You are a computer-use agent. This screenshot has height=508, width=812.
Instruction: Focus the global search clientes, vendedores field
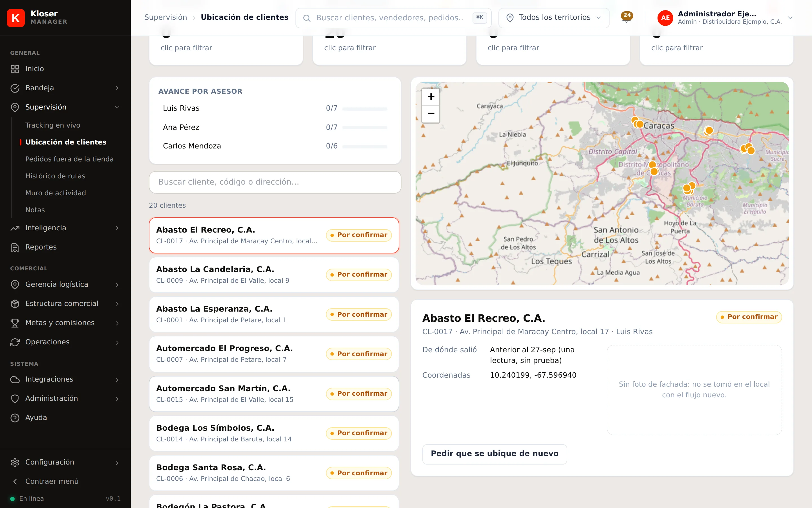click(x=393, y=18)
